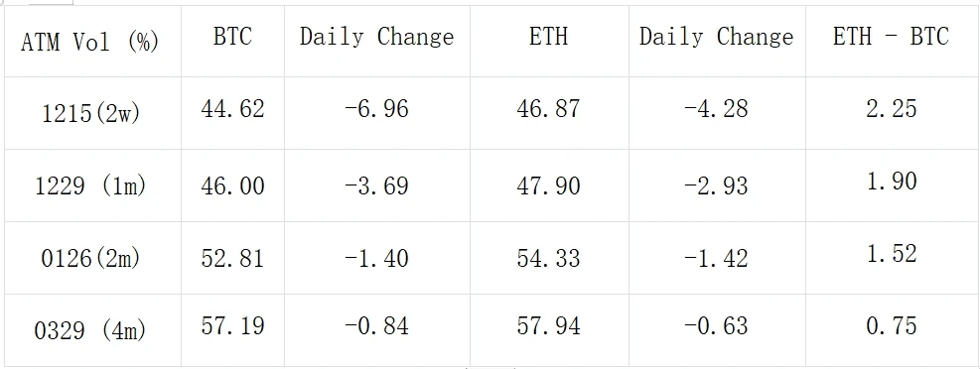Select the ETH value 46.87
Viewport: 980px width, 369px height.
tap(548, 109)
